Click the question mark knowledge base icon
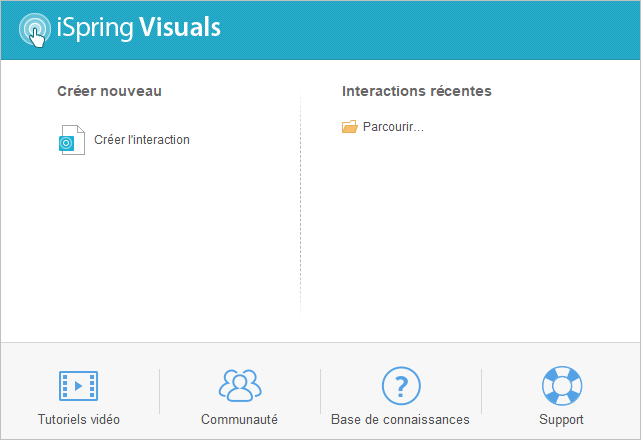Viewport: 641px width, 440px height. (401, 385)
